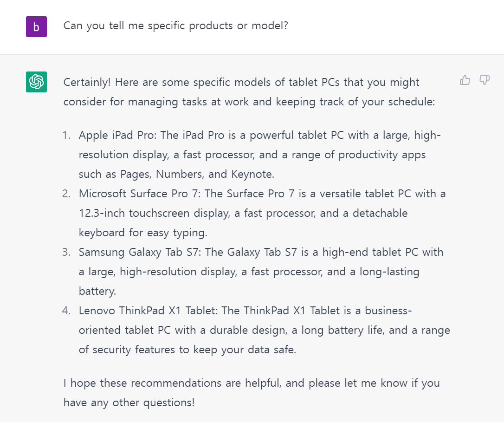
Task: Click "have any other questions!" closing text
Action: coord(129,403)
